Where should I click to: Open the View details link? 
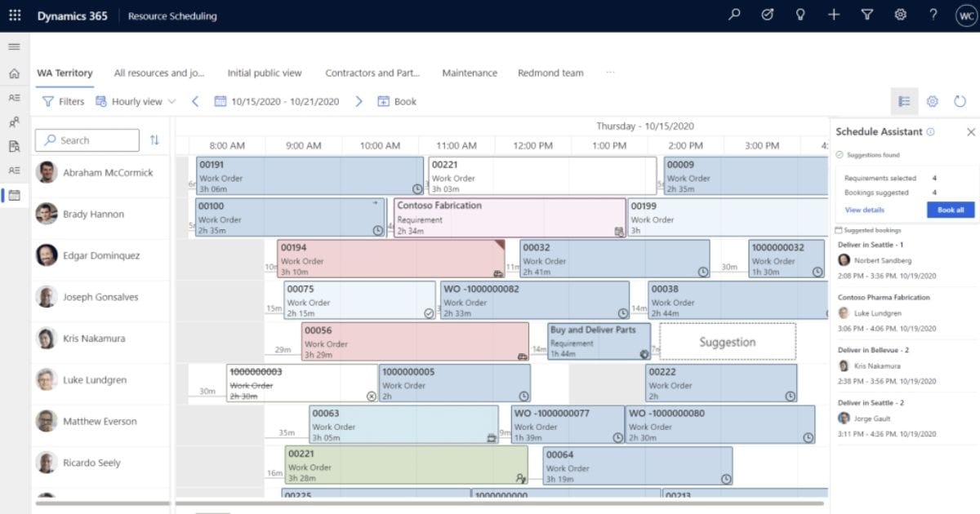tap(864, 210)
